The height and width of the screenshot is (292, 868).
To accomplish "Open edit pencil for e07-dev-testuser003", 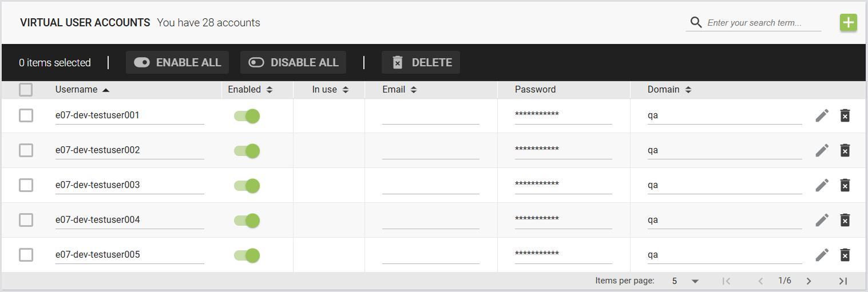I will 822,185.
